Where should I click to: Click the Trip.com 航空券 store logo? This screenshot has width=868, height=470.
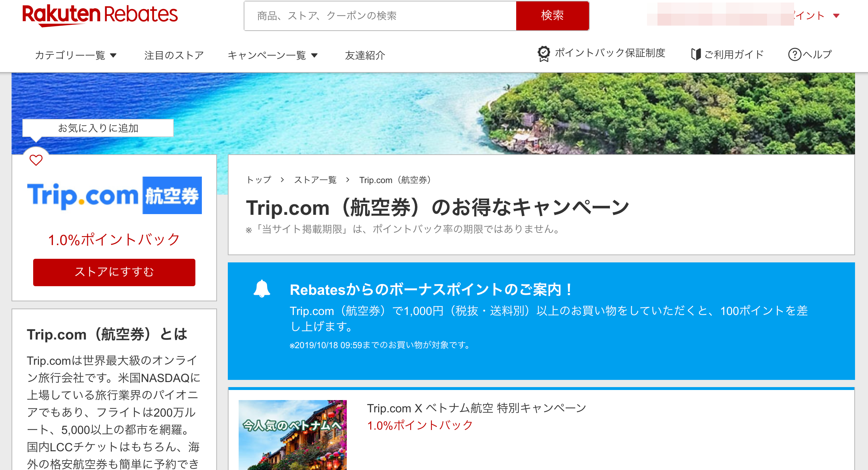[115, 195]
